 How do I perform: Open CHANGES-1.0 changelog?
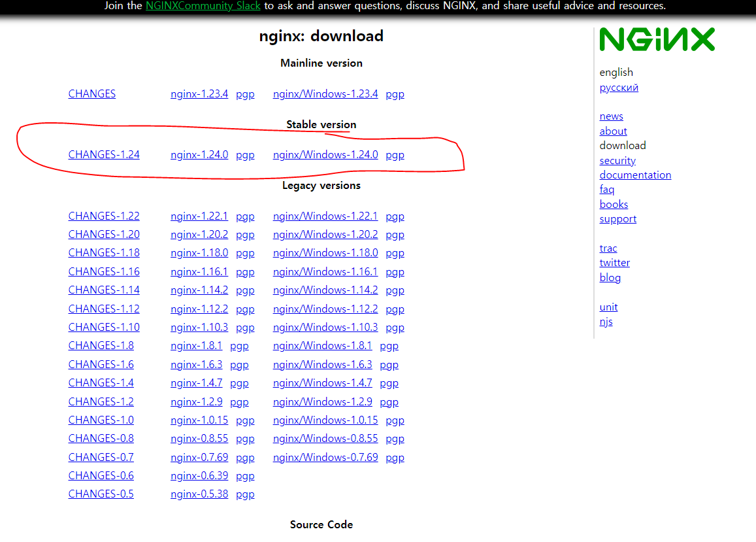[x=101, y=419]
